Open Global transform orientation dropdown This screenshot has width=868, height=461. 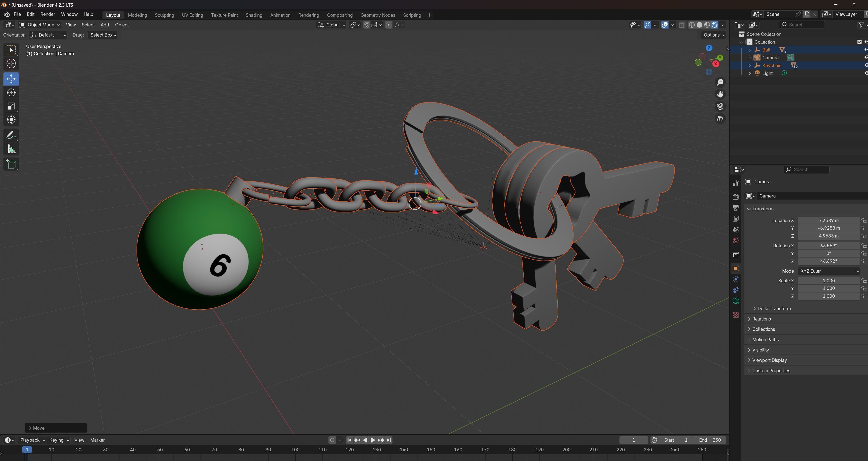pos(331,25)
